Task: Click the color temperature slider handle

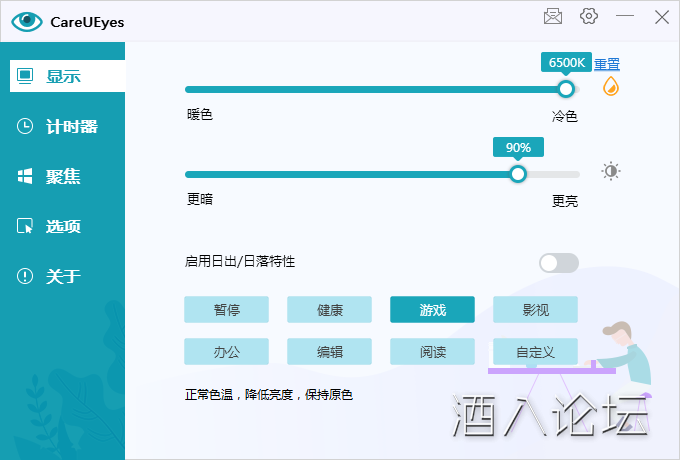Action: (x=566, y=88)
